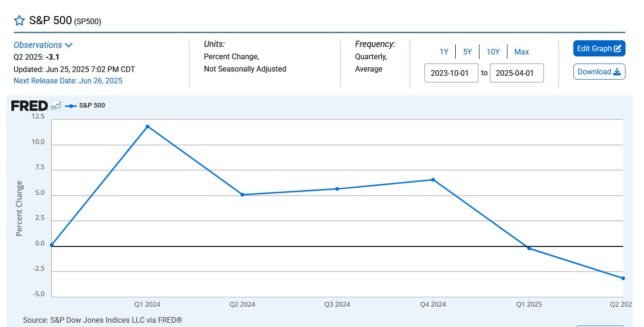Click the Q3 2024 data point
The width and height of the screenshot is (644, 327).
[337, 189]
